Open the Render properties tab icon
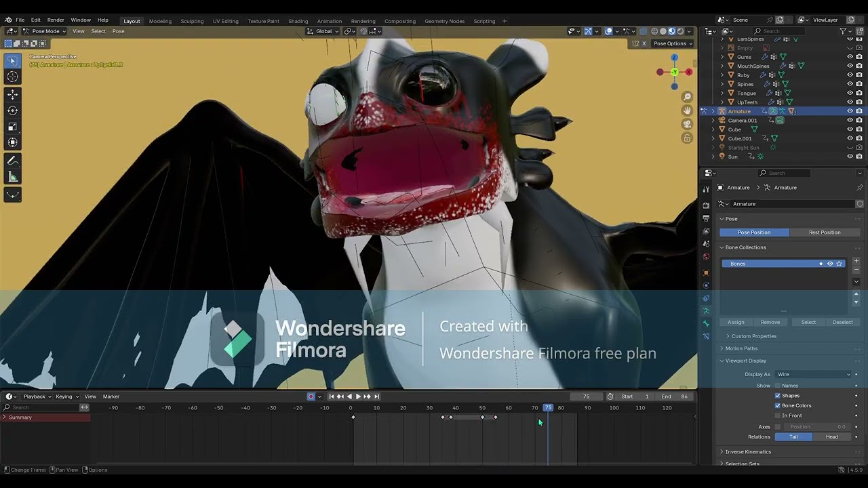 tap(706, 205)
